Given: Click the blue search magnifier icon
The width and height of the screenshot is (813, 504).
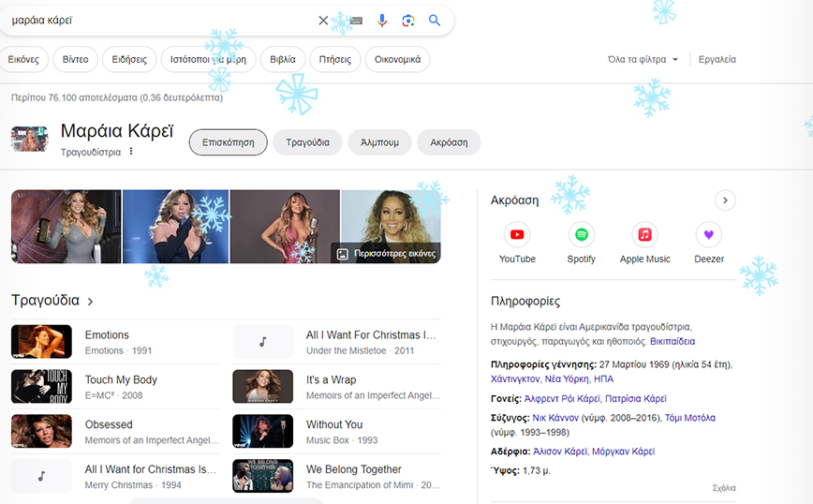Looking at the screenshot, I should [x=435, y=21].
